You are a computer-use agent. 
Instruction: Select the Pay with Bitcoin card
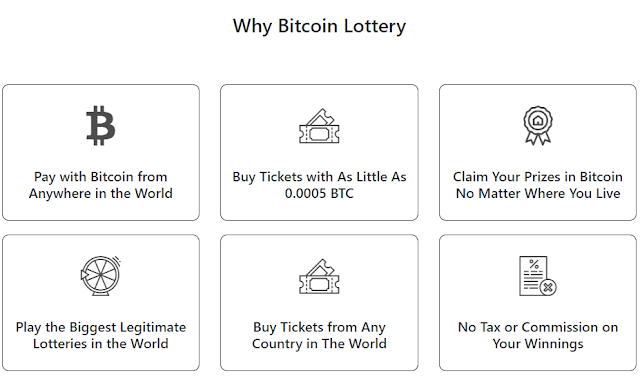[101, 153]
